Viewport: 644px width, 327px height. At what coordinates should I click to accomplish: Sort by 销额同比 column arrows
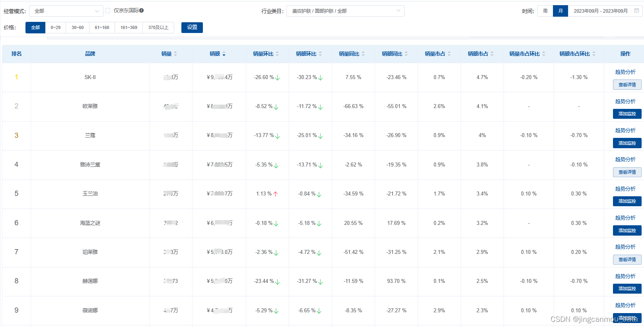click(406, 54)
